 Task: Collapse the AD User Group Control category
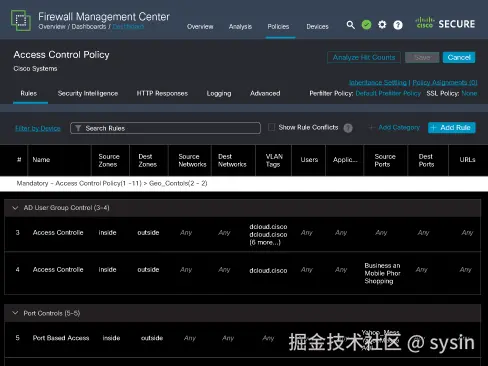(x=15, y=208)
